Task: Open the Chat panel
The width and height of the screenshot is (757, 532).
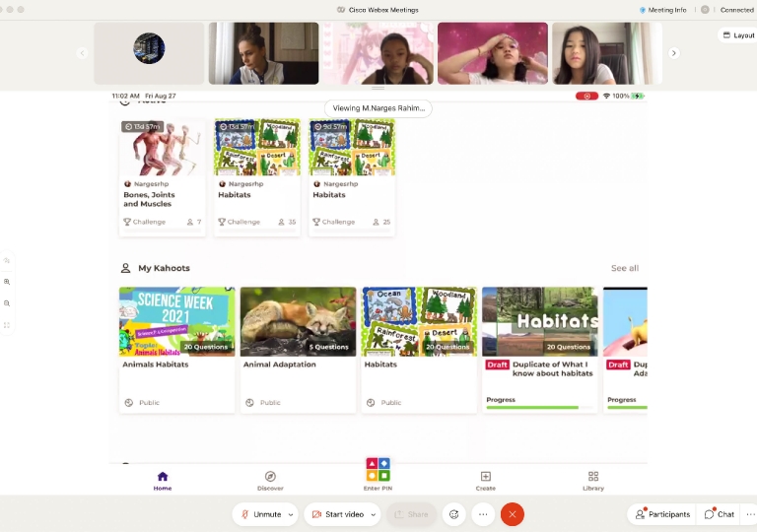Action: point(720,514)
